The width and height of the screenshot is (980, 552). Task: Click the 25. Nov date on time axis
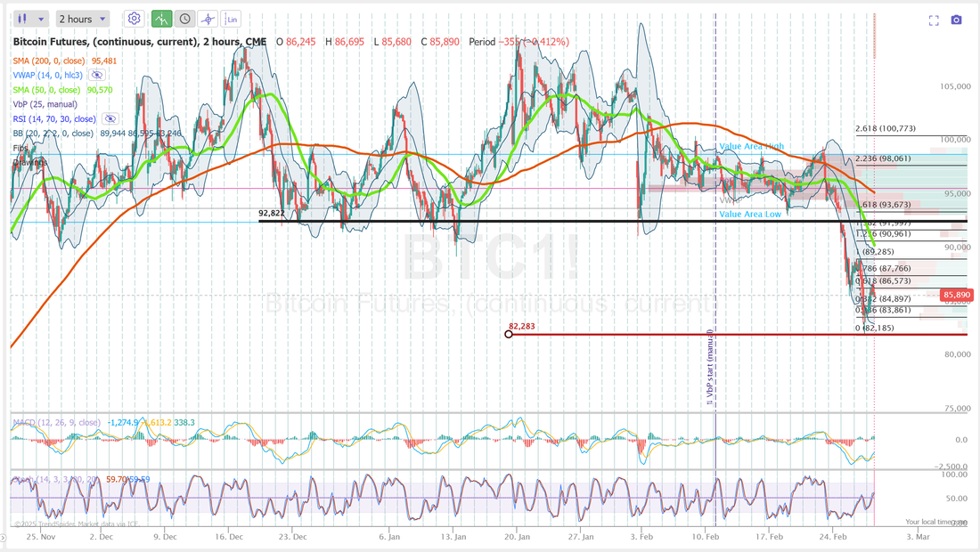click(41, 536)
